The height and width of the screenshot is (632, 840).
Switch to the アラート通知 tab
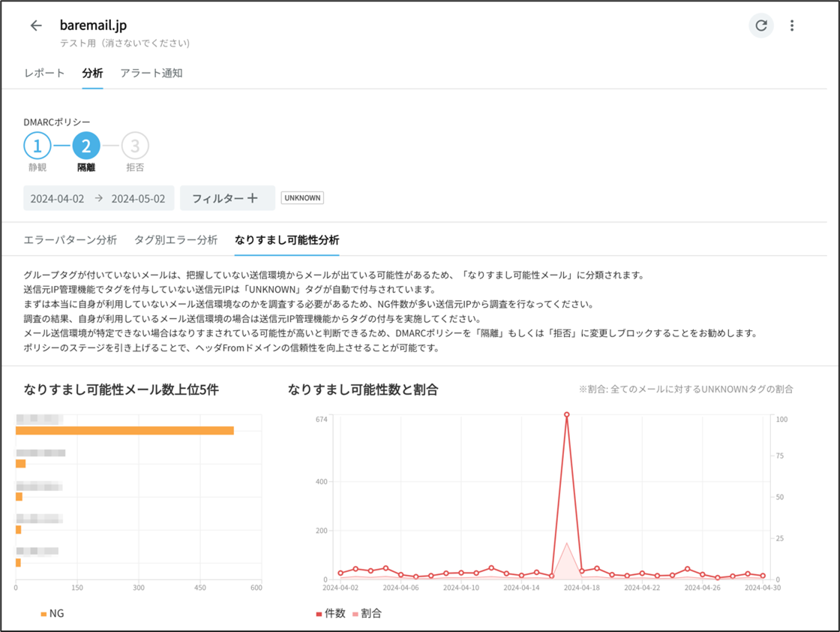151,74
